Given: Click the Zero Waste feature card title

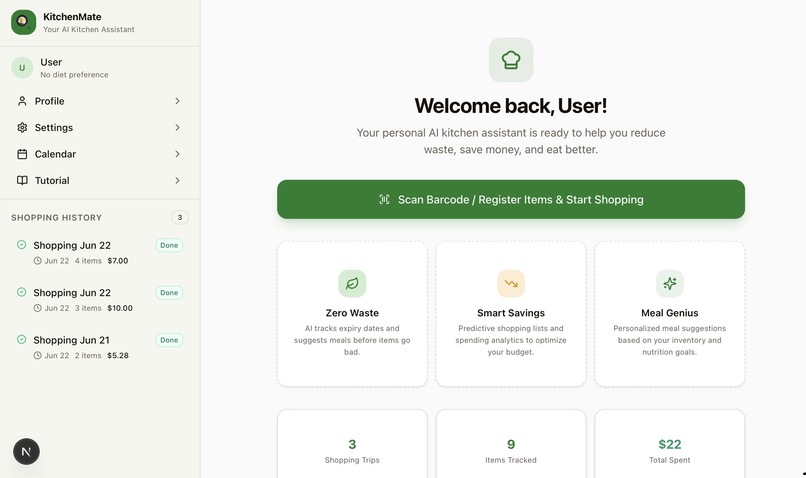Looking at the screenshot, I should click(352, 313).
